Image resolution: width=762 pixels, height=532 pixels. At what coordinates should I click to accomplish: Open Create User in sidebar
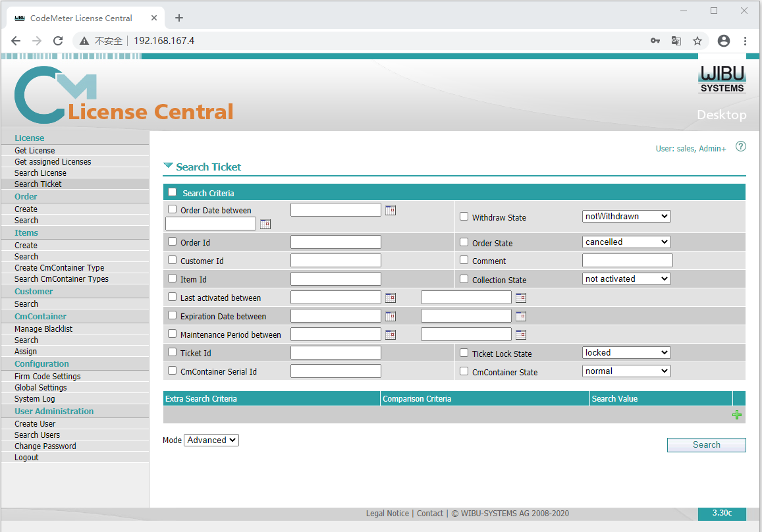(x=34, y=424)
